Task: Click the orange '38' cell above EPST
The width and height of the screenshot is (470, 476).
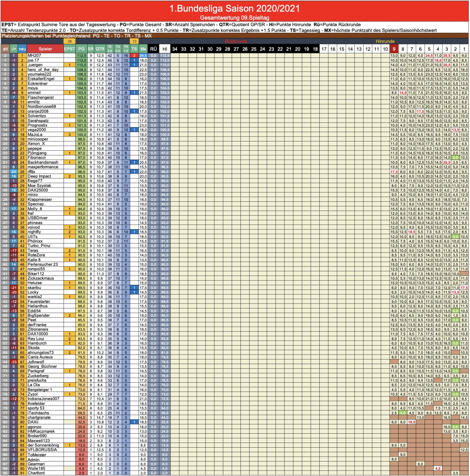Action: pos(69,41)
